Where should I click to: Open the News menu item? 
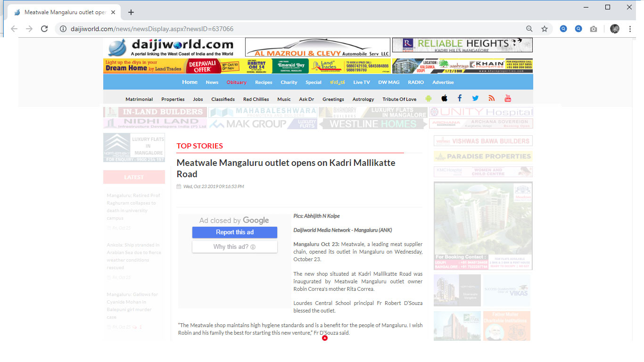point(212,82)
